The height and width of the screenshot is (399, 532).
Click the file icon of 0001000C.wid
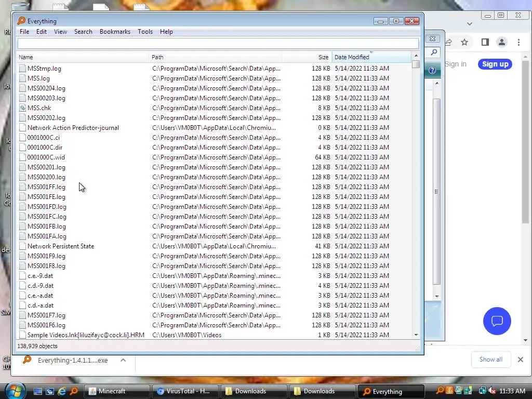22,157
